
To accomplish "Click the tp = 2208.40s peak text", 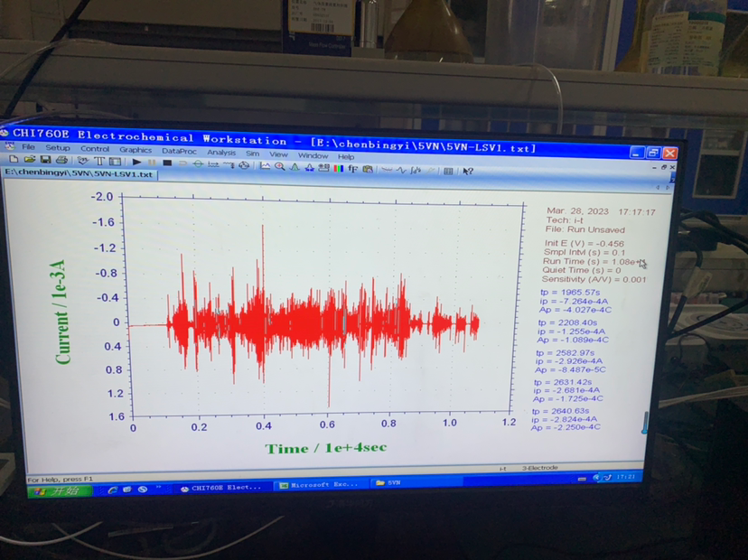I will (x=567, y=323).
